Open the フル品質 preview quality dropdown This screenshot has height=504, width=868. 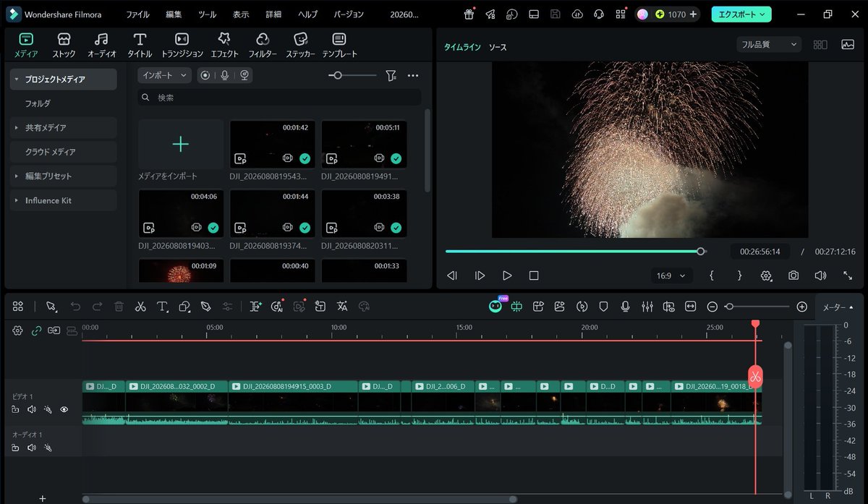coord(769,45)
